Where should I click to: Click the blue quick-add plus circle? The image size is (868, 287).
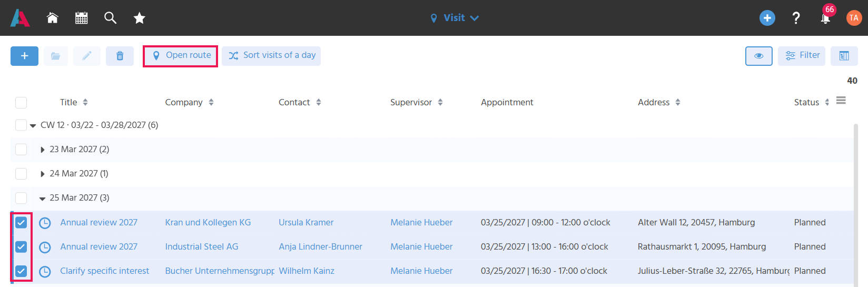(767, 18)
